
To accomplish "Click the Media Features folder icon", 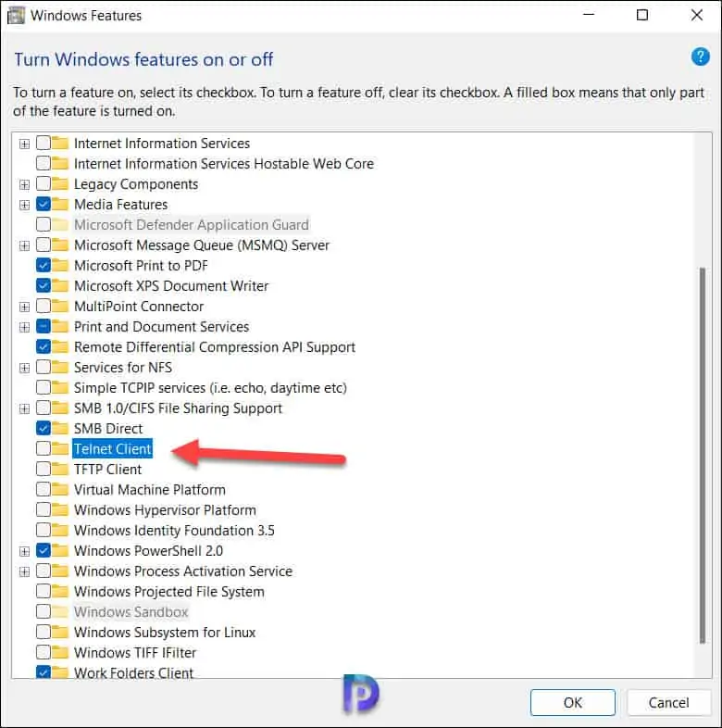I will 60,205.
